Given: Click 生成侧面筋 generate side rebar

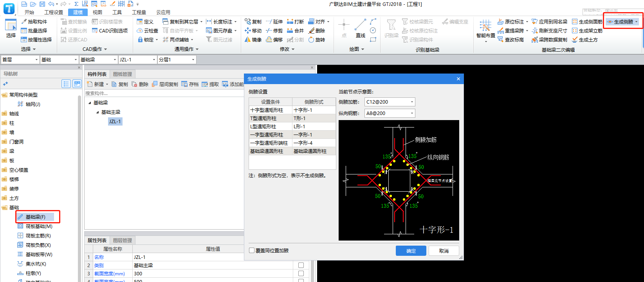Looking at the screenshot, I should (587, 22).
